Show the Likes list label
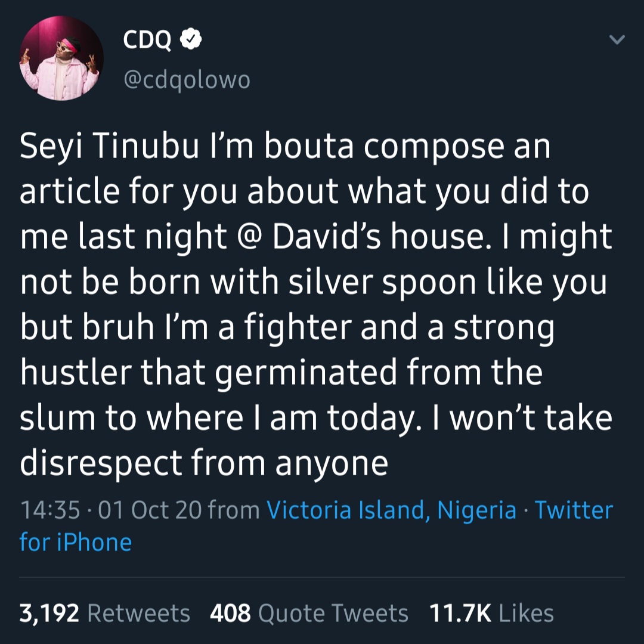Screen dimensions: 644x644 (x=527, y=613)
